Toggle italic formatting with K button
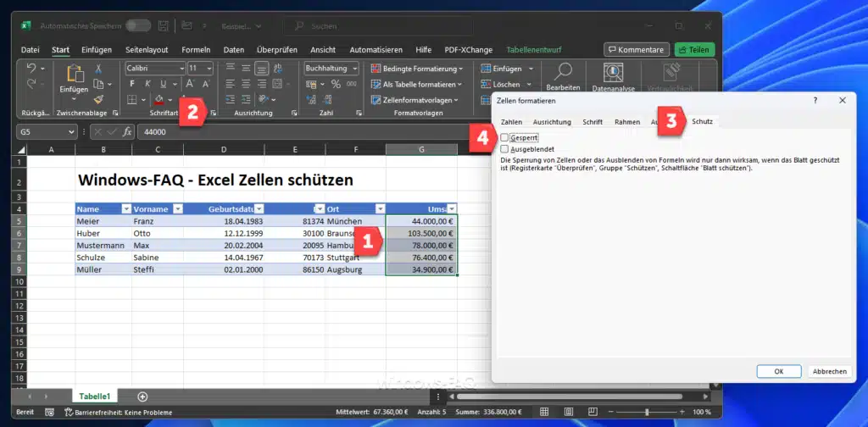The width and height of the screenshot is (868, 427). 147,84
